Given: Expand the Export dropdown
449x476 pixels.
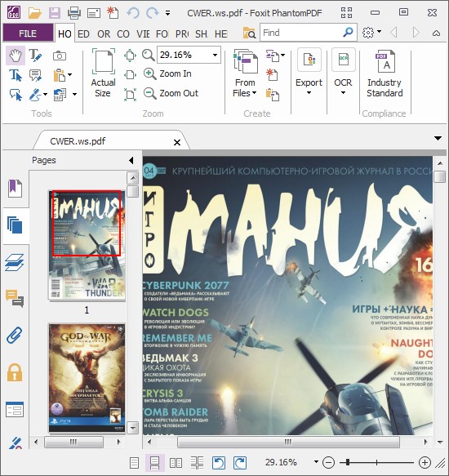Looking at the screenshot, I should (309, 93).
